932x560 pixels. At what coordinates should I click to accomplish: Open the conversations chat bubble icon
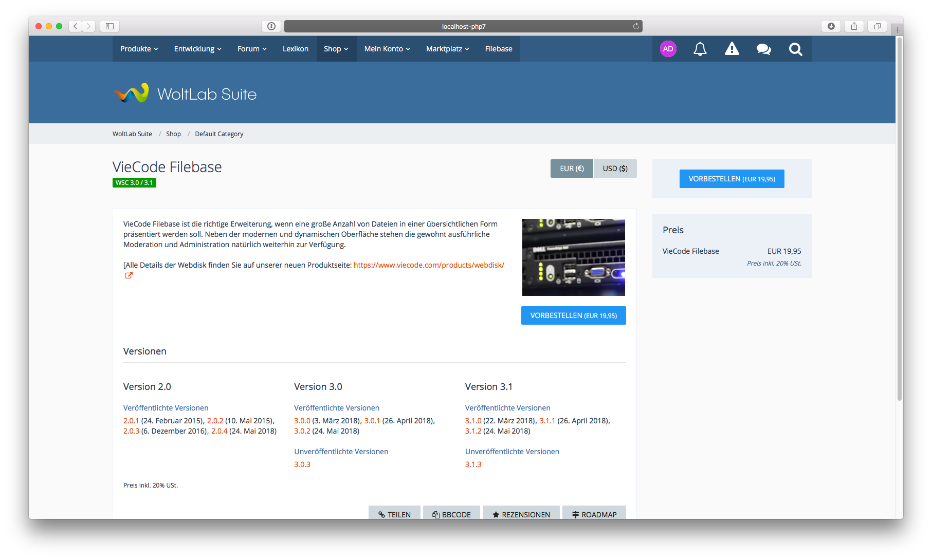click(x=763, y=49)
